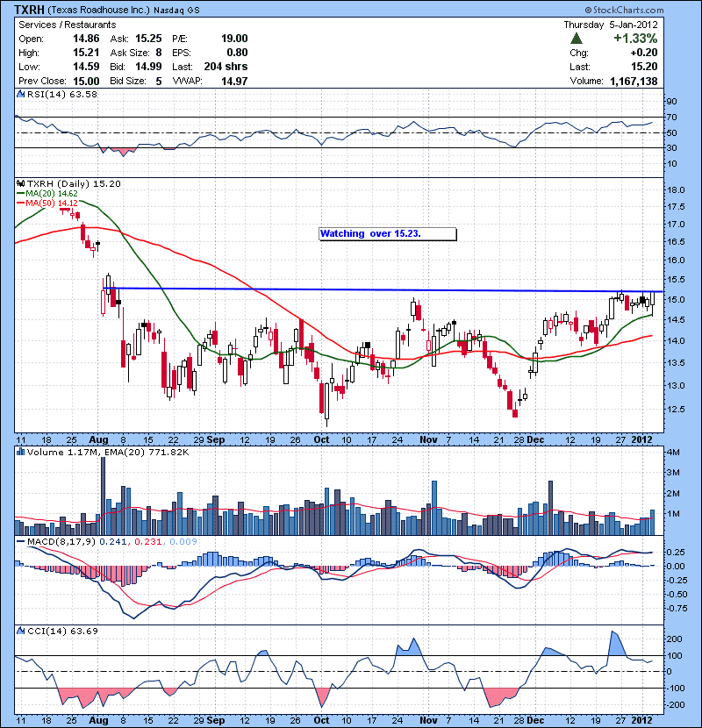Click the Chg value +0.20

click(644, 53)
